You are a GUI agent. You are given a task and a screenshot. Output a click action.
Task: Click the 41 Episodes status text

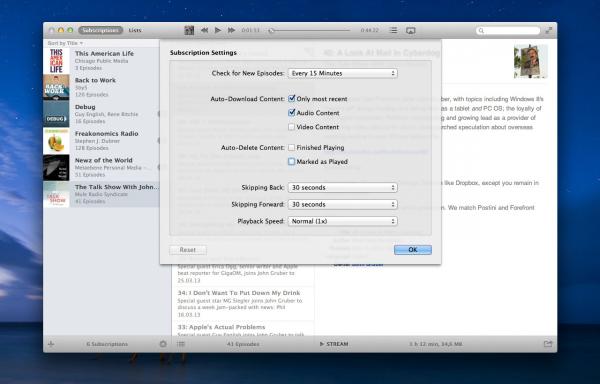[243, 344]
